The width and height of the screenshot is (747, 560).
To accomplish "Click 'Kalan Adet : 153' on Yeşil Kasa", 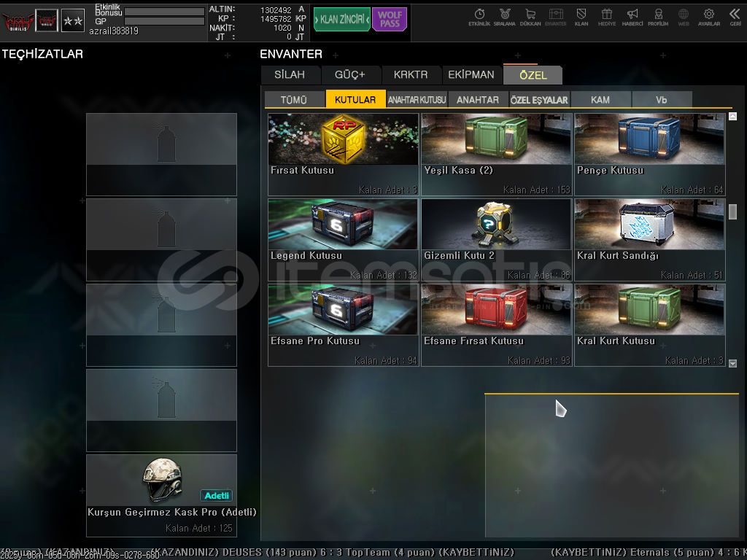I will coord(536,190).
